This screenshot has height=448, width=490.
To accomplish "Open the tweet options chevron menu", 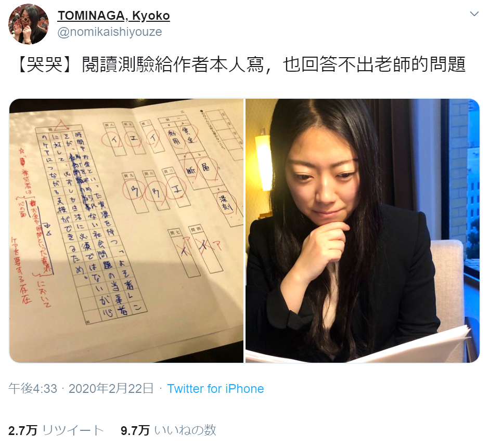I will coord(474,14).
